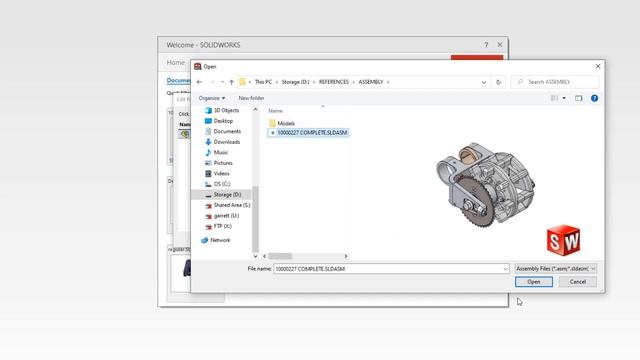Click the blue Help icon
Screen dimensions: 640x360
click(594, 98)
